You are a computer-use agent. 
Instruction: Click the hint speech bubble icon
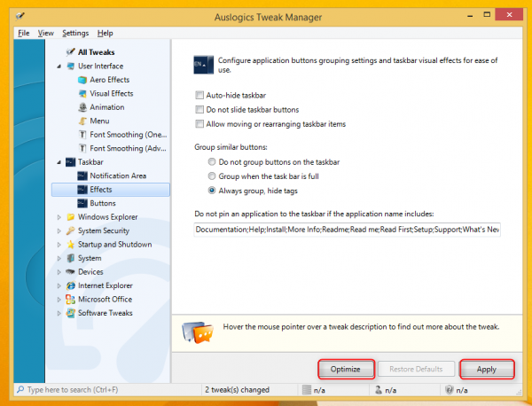pyautogui.click(x=198, y=332)
